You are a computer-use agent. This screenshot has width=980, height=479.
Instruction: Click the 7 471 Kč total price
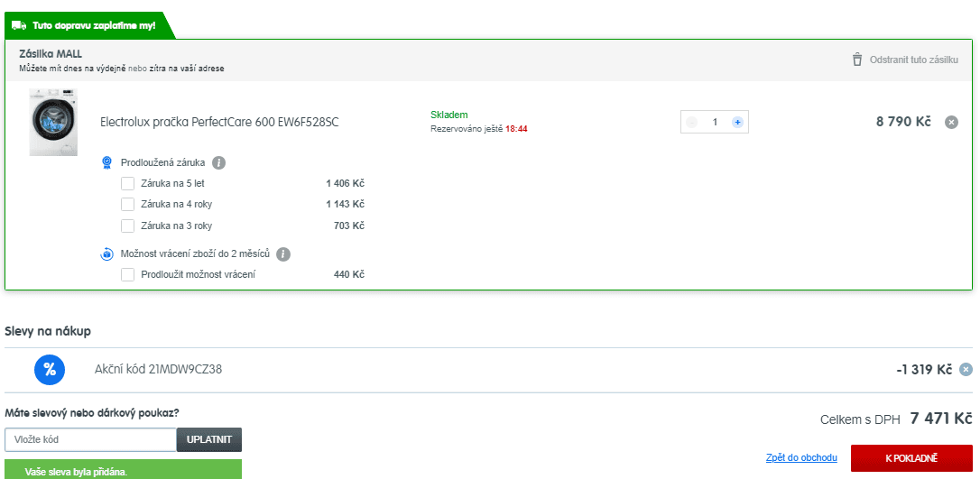pyautogui.click(x=941, y=419)
